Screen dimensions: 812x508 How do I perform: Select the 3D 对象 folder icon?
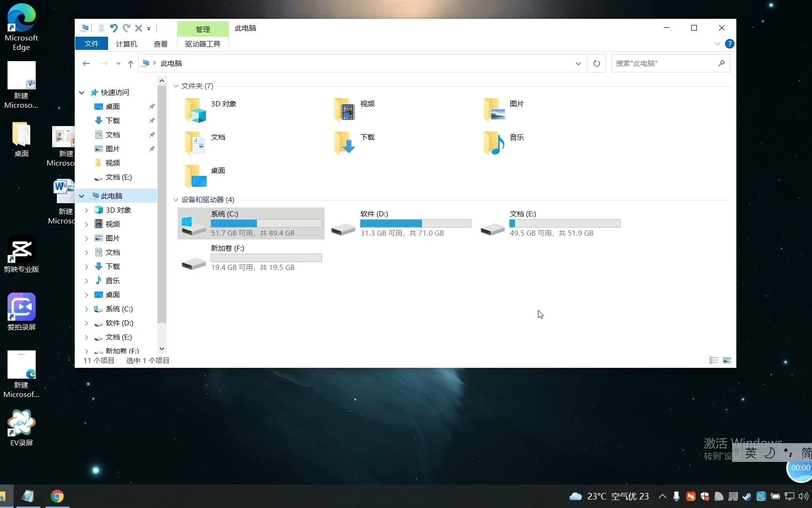tap(195, 111)
